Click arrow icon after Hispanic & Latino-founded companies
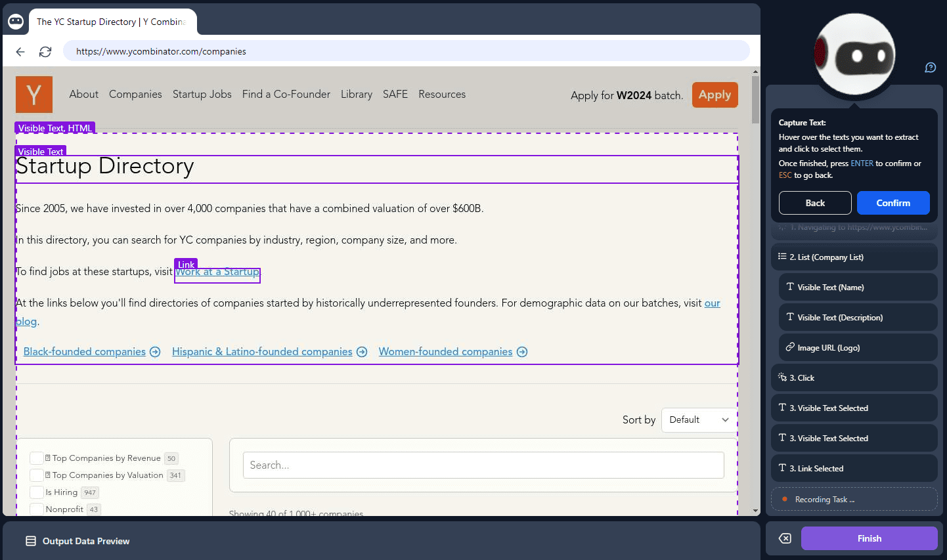947x560 pixels. pos(362,352)
